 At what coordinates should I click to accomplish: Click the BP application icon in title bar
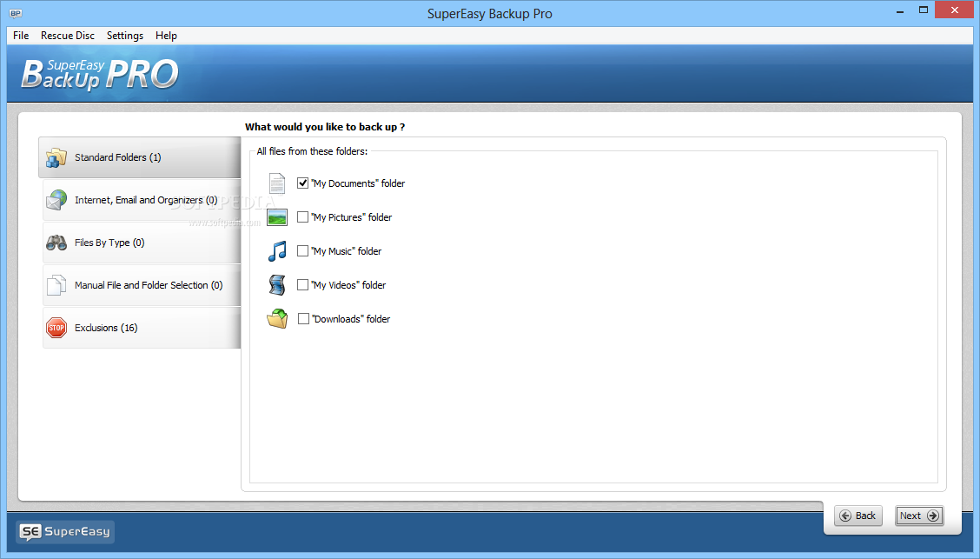[x=16, y=13]
